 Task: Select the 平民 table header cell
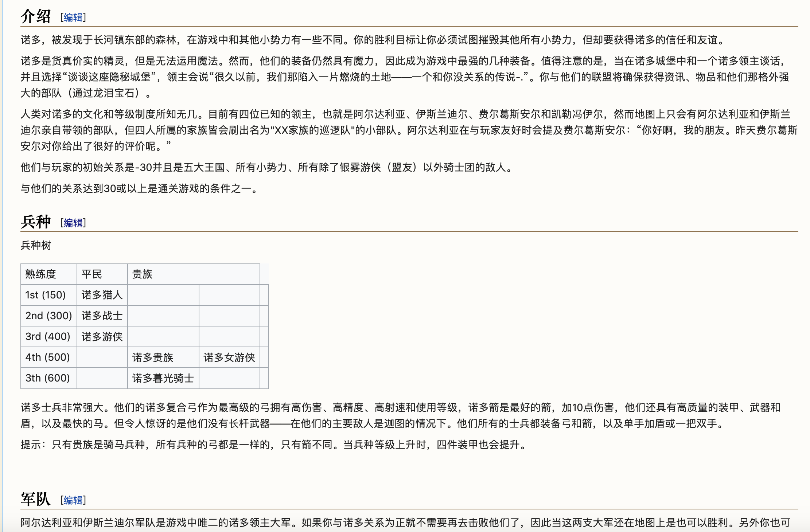click(x=102, y=274)
